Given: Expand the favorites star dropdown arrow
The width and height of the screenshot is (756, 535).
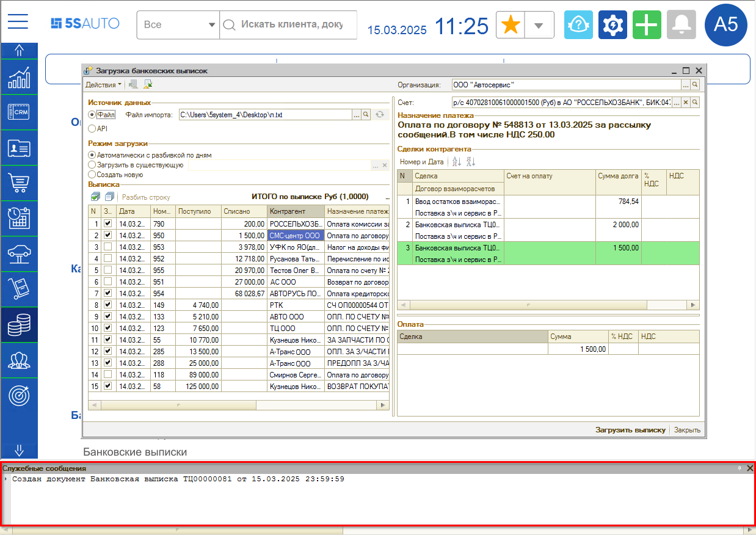Looking at the screenshot, I should click(x=539, y=25).
